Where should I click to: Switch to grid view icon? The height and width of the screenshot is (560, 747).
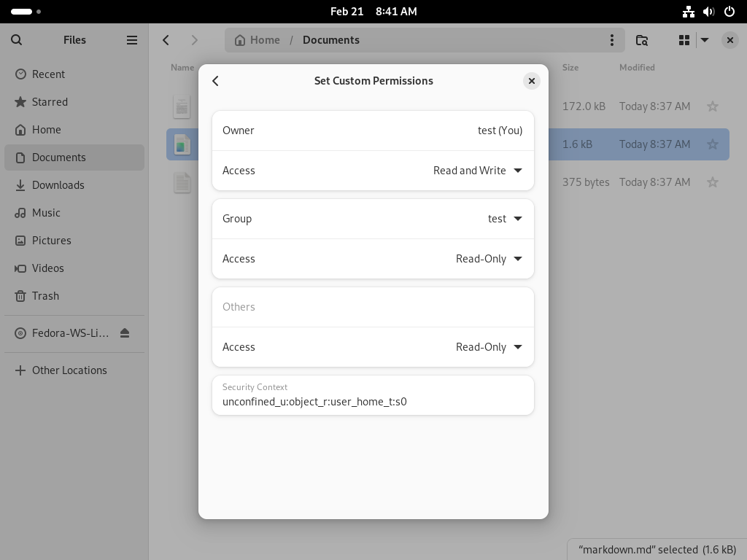point(684,40)
